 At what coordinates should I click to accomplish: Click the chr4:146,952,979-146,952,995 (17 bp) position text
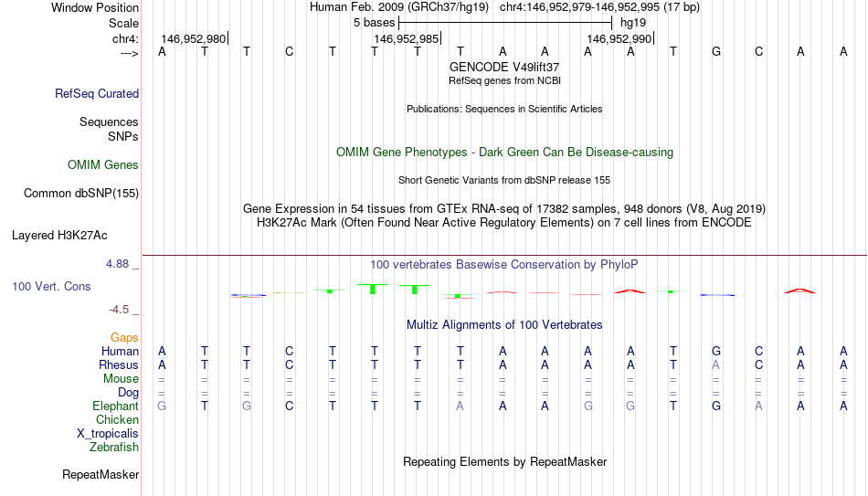coord(599,7)
